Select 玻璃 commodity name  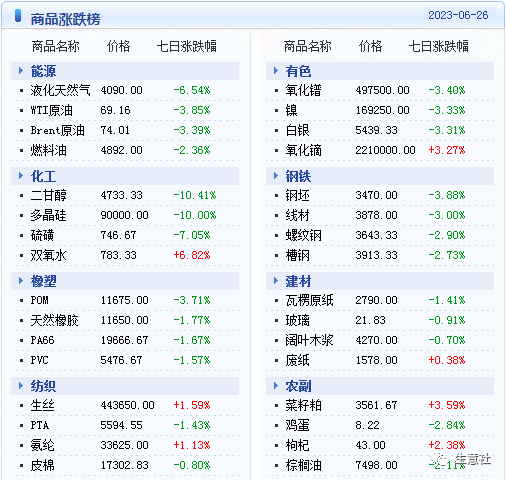click(x=297, y=320)
